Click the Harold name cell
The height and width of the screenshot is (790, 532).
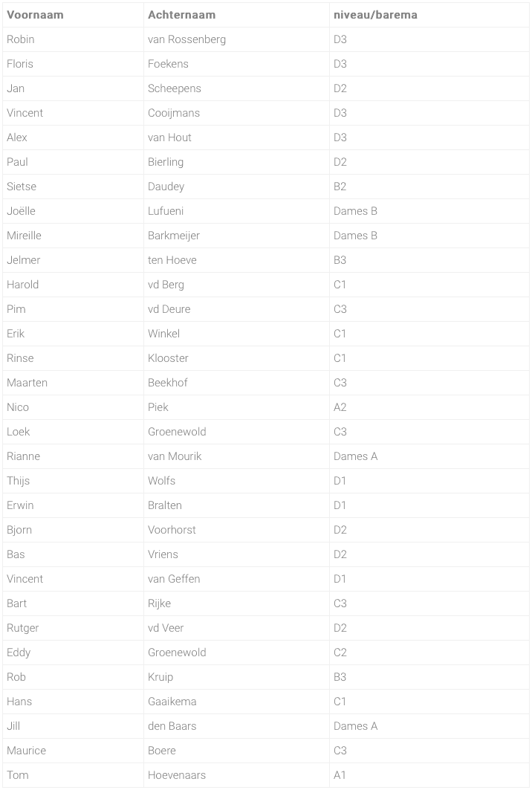73,285
